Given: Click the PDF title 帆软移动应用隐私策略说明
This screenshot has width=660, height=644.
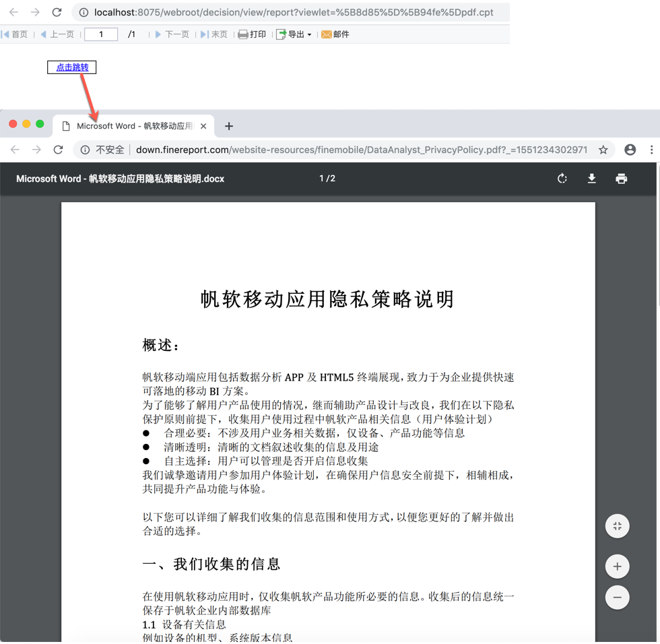Looking at the screenshot, I should pos(327,299).
